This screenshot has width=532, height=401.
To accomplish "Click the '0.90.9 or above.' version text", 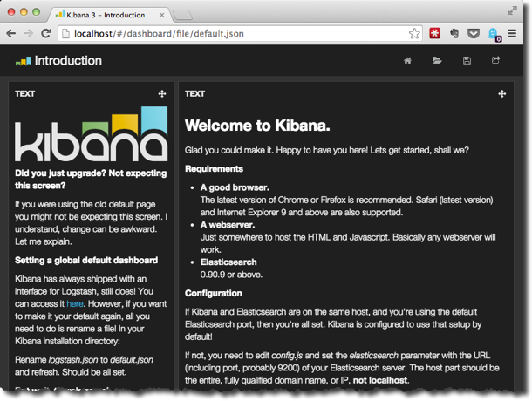I will coord(231,275).
